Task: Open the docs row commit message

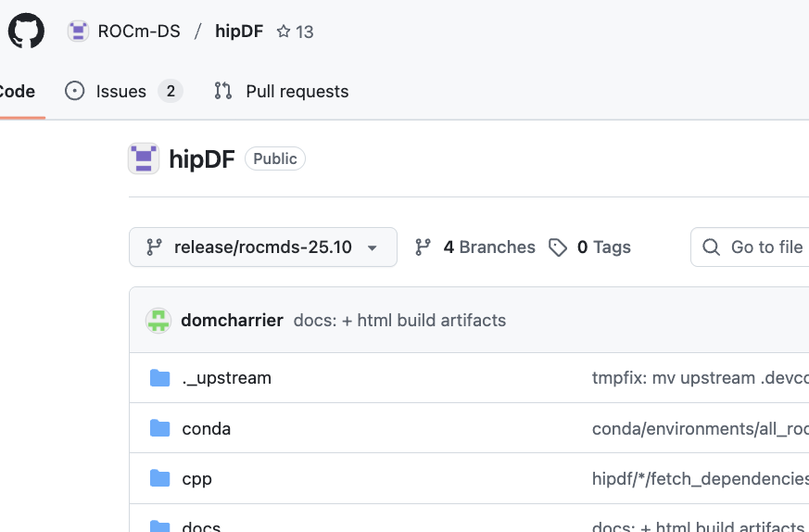Action: pyautogui.click(x=698, y=526)
